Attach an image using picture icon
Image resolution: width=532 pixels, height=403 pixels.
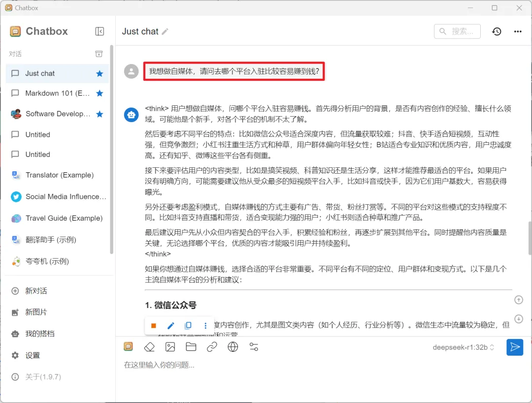tap(170, 347)
